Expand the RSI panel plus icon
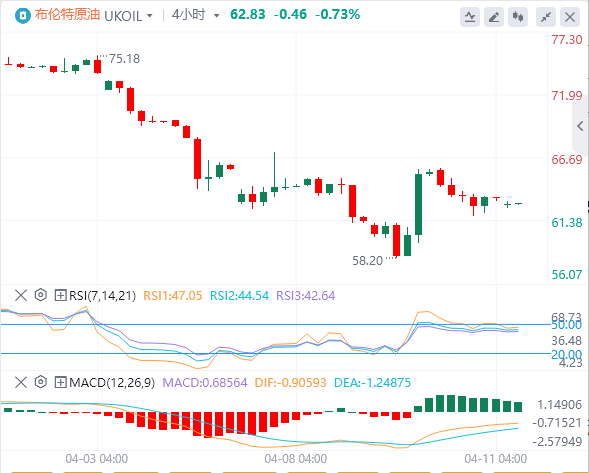Screen dimensions: 589x473 click(x=60, y=295)
